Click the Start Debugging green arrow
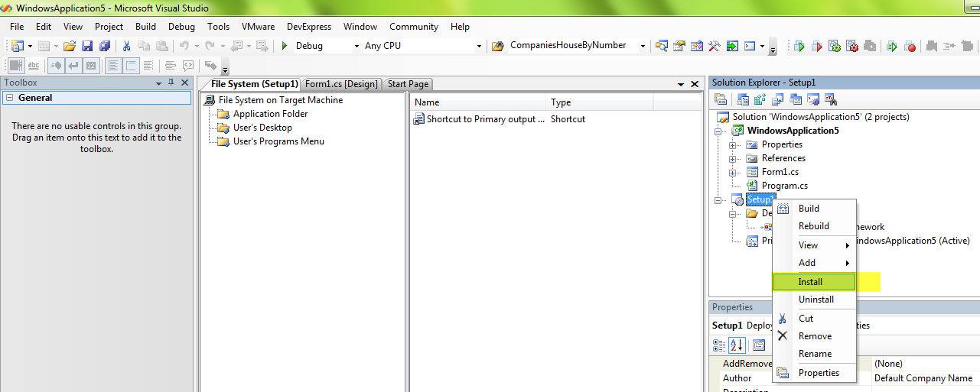This screenshot has height=392, width=980. tap(285, 46)
